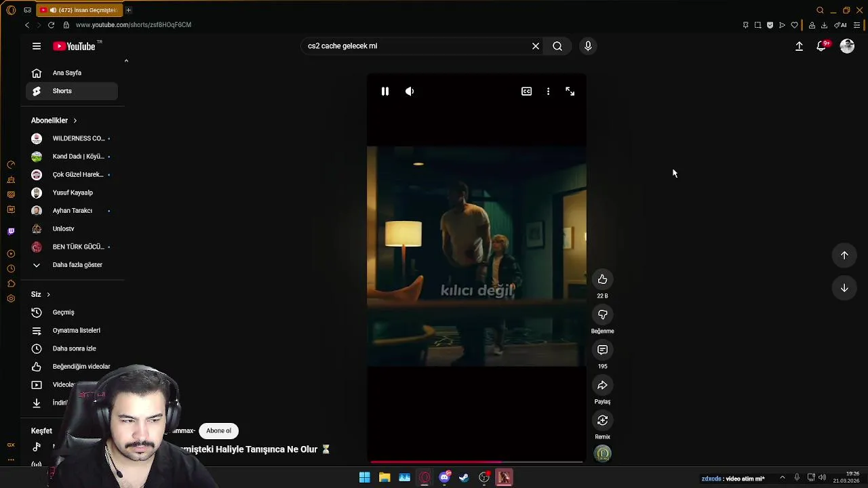Open the upload/create button
Screen dimensions: 868x488
[799, 46]
